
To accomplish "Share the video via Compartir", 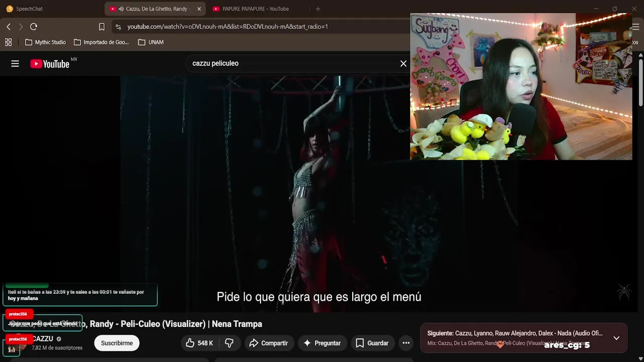I will 269,343.
